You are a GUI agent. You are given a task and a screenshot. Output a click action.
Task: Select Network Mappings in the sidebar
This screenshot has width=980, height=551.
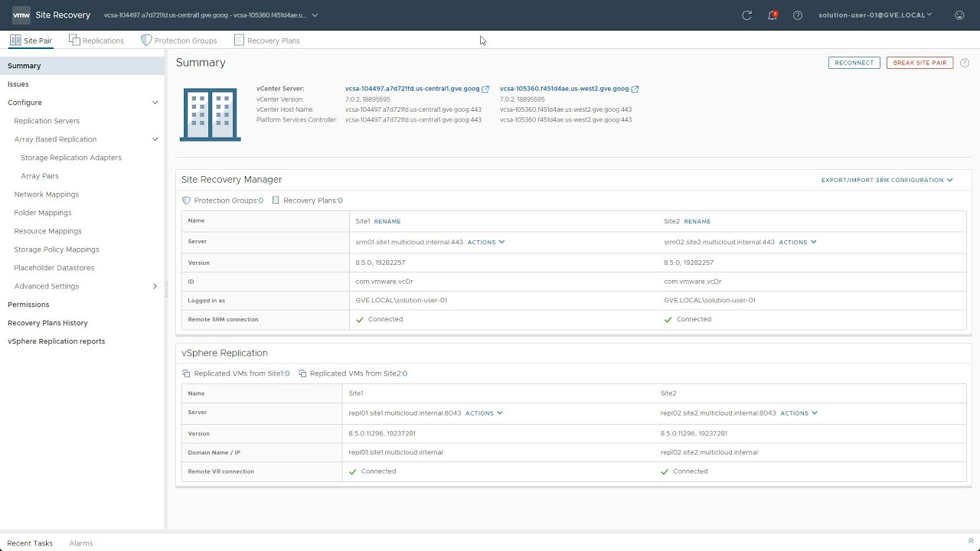[46, 194]
